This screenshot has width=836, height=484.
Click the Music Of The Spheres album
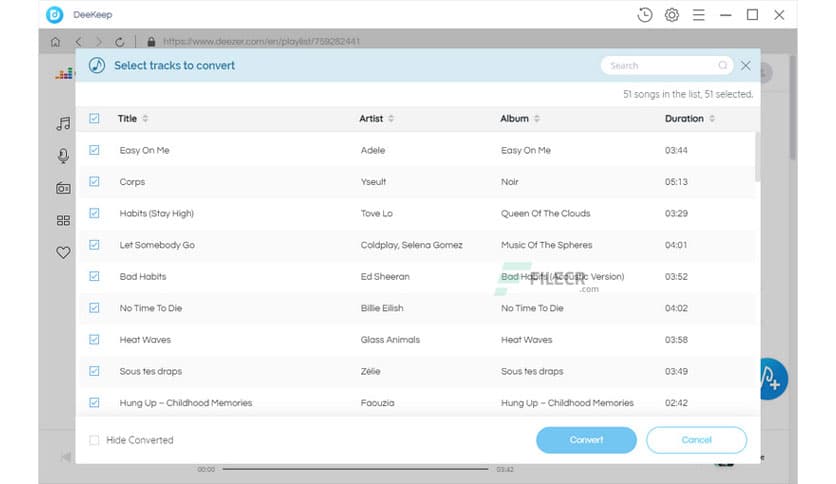point(546,245)
